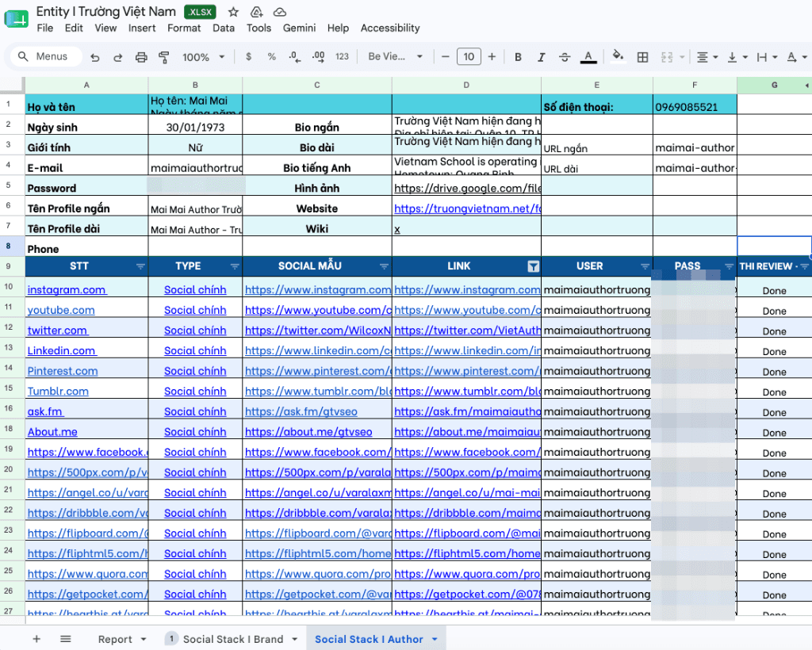Format as percent icon
The image size is (812, 650).
(271, 56)
